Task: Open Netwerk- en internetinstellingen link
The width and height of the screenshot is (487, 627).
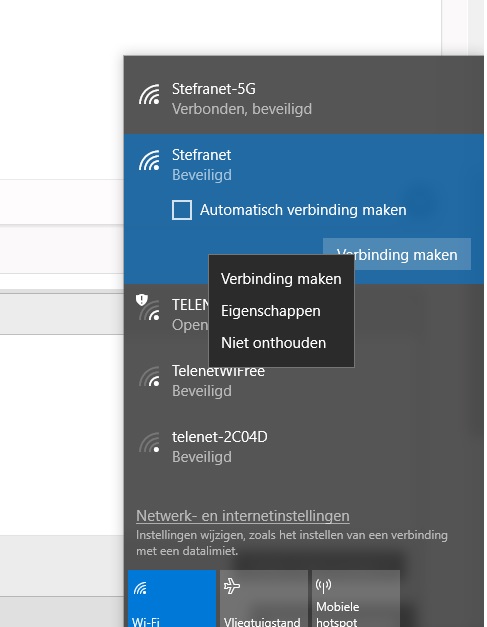Action: 243,516
